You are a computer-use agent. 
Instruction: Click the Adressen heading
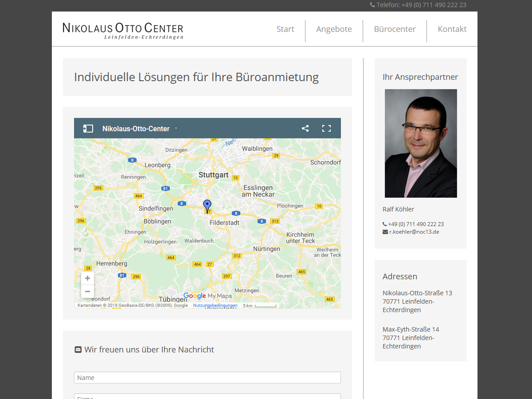400,276
